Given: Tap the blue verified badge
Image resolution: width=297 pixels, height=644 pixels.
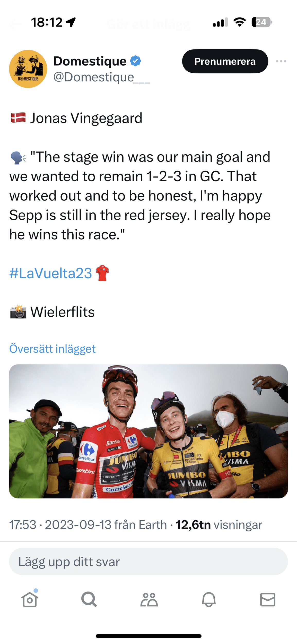Looking at the screenshot, I should pyautogui.click(x=135, y=61).
